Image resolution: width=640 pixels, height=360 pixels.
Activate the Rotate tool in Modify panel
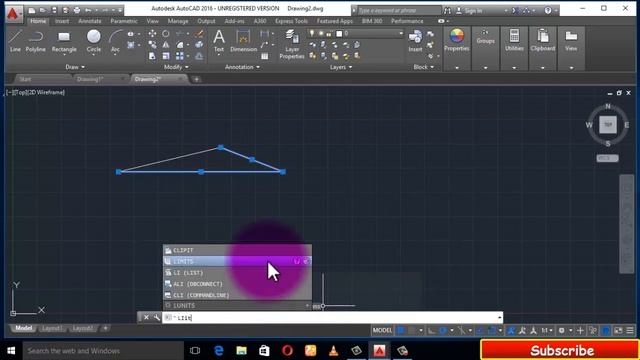pos(166,33)
